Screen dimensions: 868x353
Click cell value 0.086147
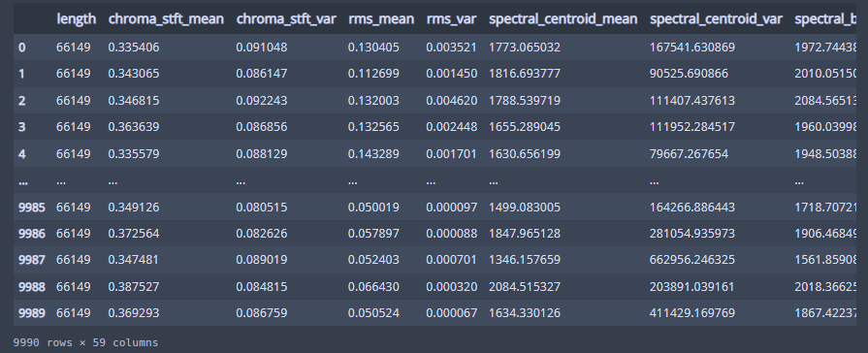[262, 74]
